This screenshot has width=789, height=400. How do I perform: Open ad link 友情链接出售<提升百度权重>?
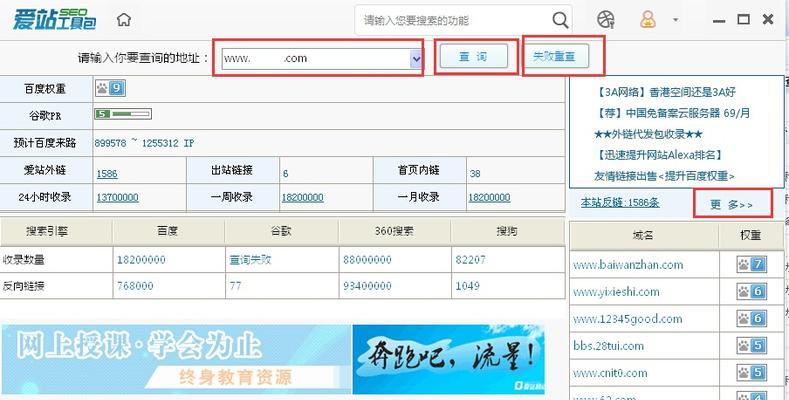coord(664,176)
